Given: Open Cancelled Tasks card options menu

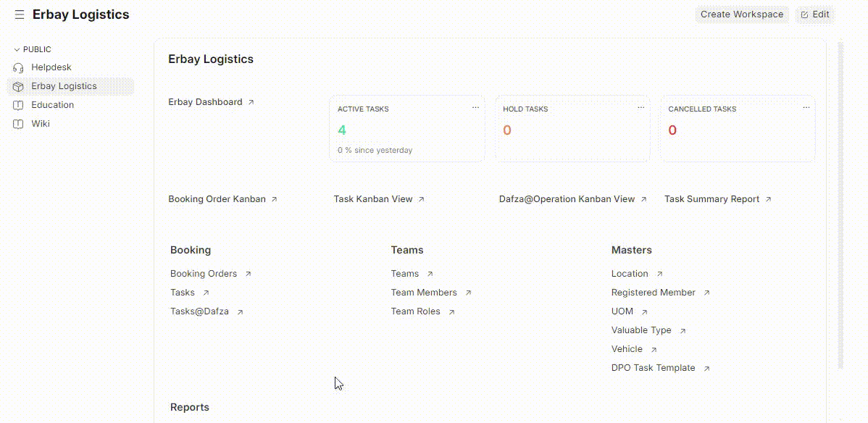Looking at the screenshot, I should 806,108.
